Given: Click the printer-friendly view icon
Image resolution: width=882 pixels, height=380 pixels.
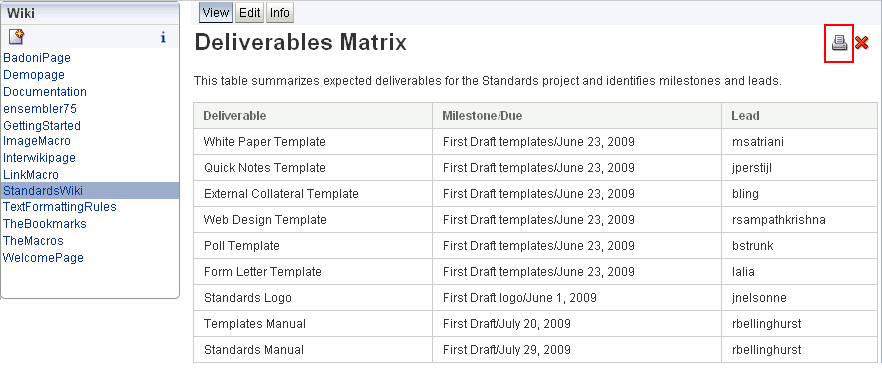Looking at the screenshot, I should click(839, 43).
